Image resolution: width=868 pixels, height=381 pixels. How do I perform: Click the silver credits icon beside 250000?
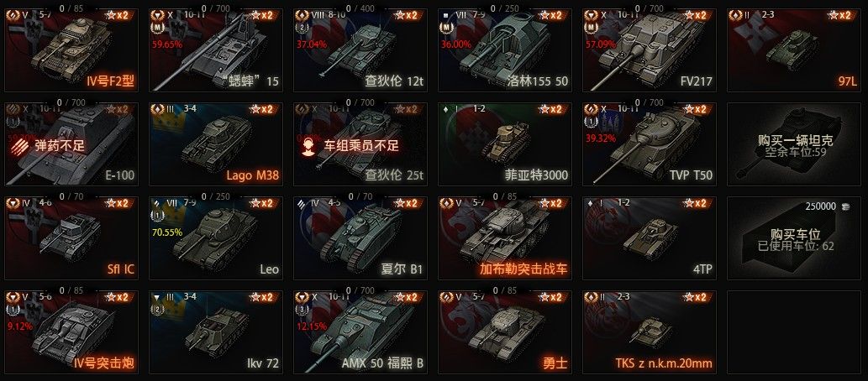pos(844,206)
